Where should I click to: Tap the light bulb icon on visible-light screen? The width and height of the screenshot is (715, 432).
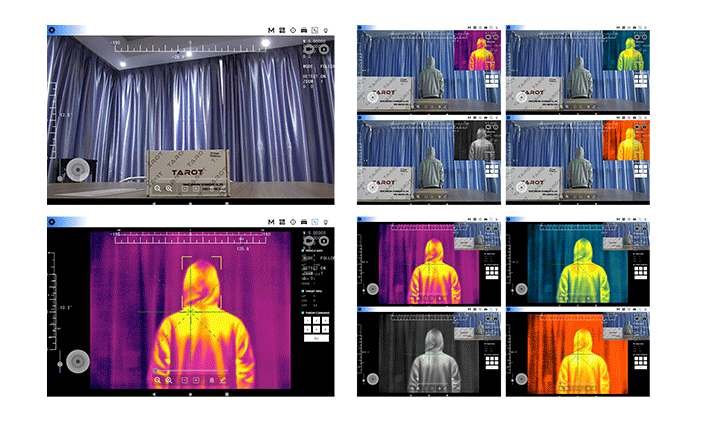326,30
